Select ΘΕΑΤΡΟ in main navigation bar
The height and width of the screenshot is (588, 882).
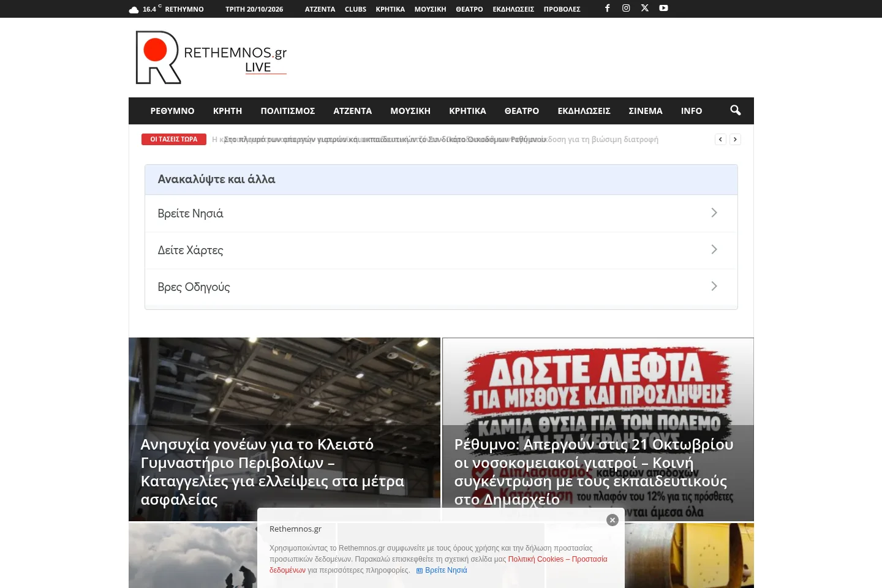click(x=522, y=111)
